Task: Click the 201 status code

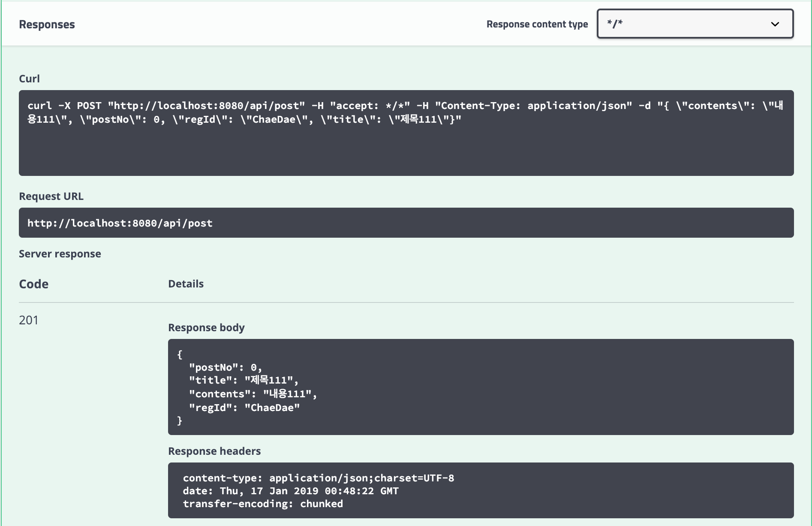Action: (x=29, y=320)
